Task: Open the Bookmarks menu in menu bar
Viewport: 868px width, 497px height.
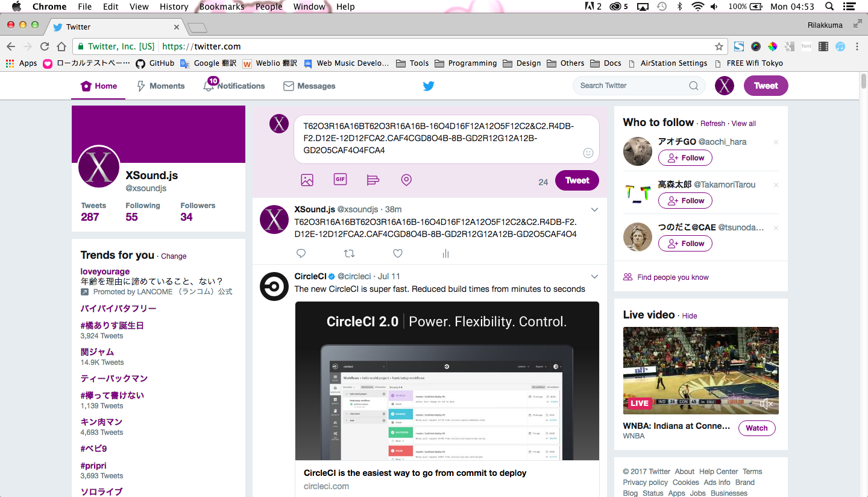Action: point(222,7)
